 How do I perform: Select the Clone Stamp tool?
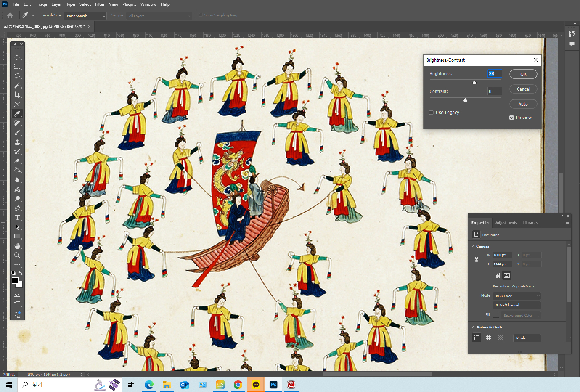[x=17, y=142]
